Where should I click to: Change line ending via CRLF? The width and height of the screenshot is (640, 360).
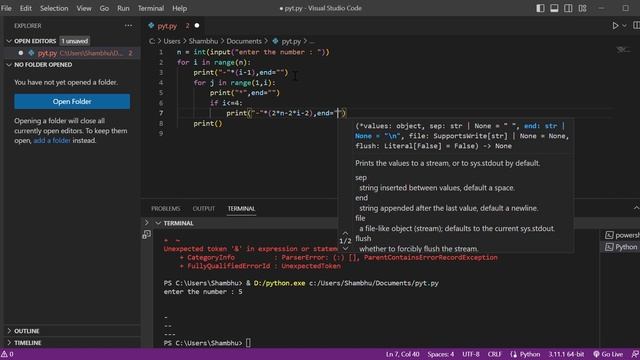pos(494,354)
